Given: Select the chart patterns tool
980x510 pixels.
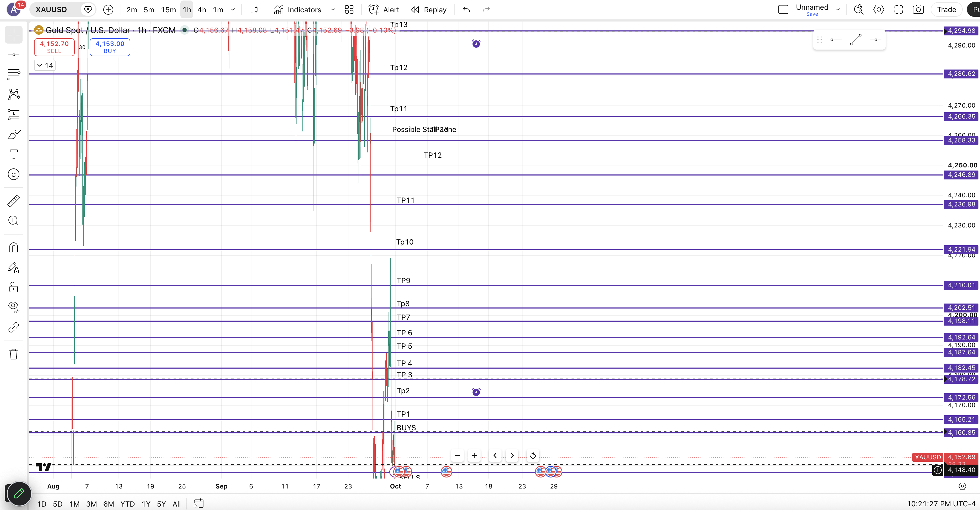Looking at the screenshot, I should [x=14, y=94].
